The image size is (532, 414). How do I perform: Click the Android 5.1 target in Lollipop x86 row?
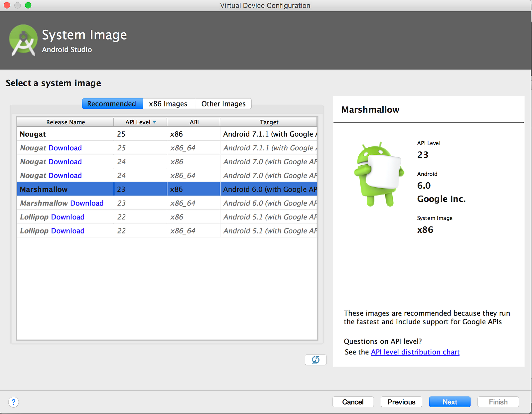(x=269, y=217)
